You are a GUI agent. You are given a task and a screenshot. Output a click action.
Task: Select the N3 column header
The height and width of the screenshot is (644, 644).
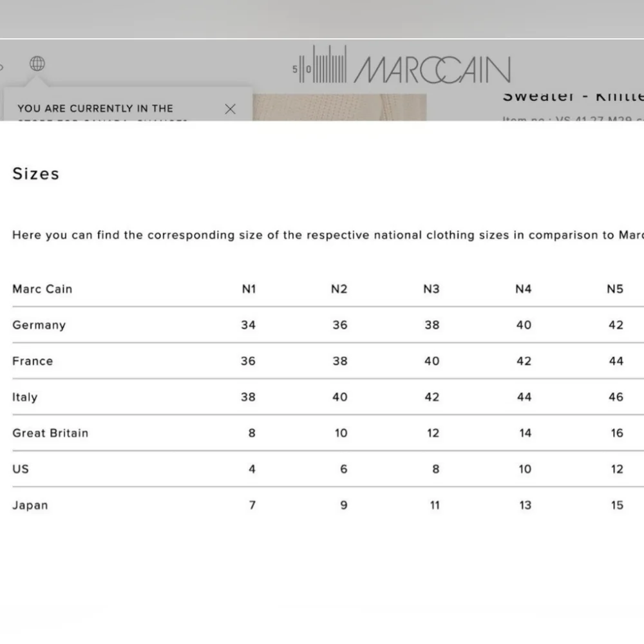click(x=431, y=289)
